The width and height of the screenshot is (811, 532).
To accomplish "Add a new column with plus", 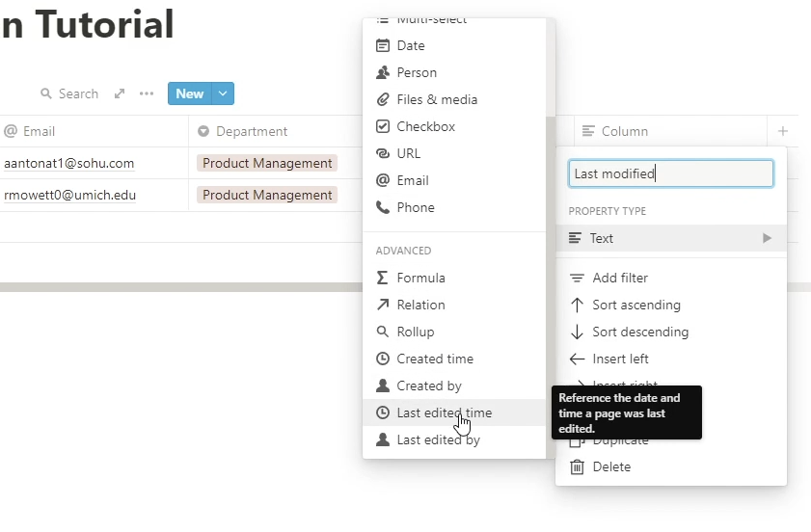I will [x=783, y=131].
